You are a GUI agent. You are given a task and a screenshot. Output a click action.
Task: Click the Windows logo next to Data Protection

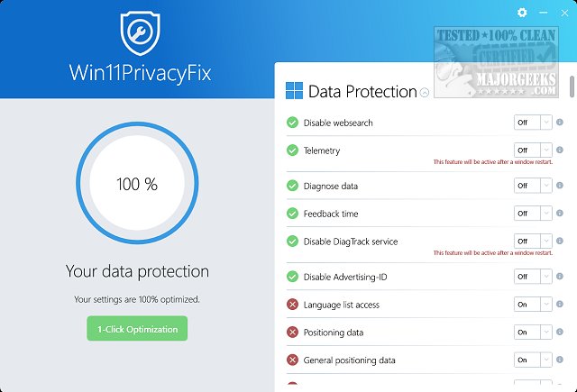[x=294, y=91]
